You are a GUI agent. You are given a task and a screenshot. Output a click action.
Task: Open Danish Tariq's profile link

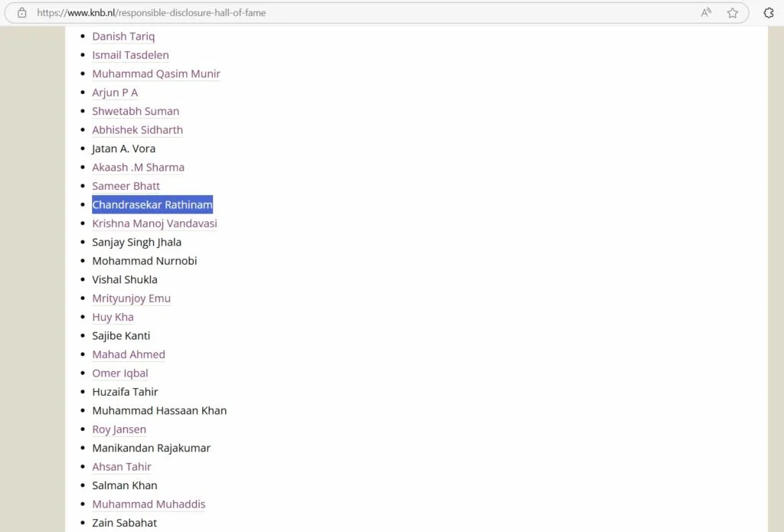[x=123, y=37]
